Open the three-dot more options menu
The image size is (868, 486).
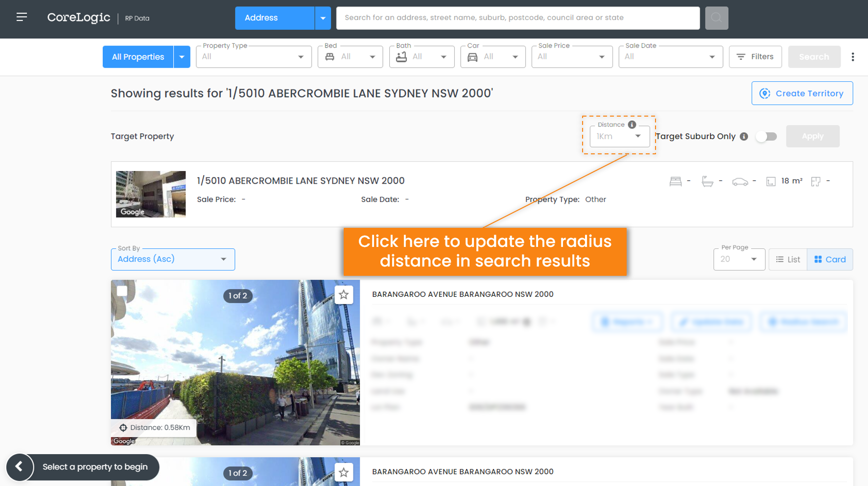pyautogui.click(x=852, y=57)
